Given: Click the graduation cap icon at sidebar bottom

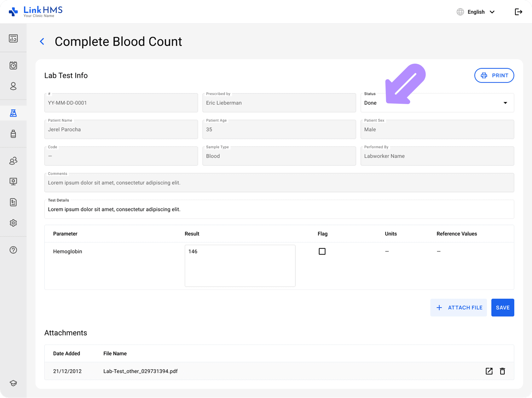Looking at the screenshot, I should pos(13,383).
